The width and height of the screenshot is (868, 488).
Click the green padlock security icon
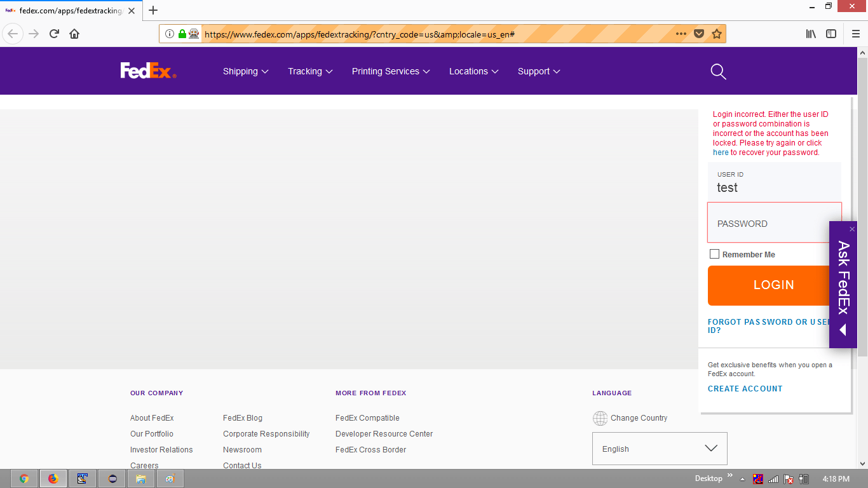tap(182, 34)
